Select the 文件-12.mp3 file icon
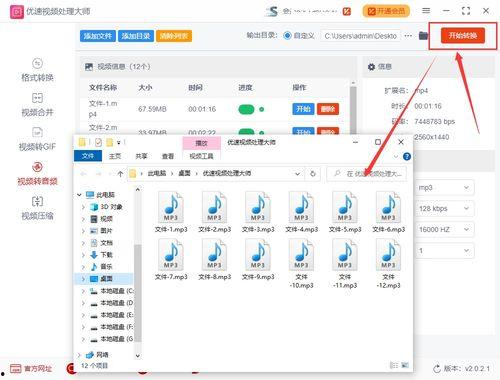This screenshot has height=380, width=500. point(388,255)
